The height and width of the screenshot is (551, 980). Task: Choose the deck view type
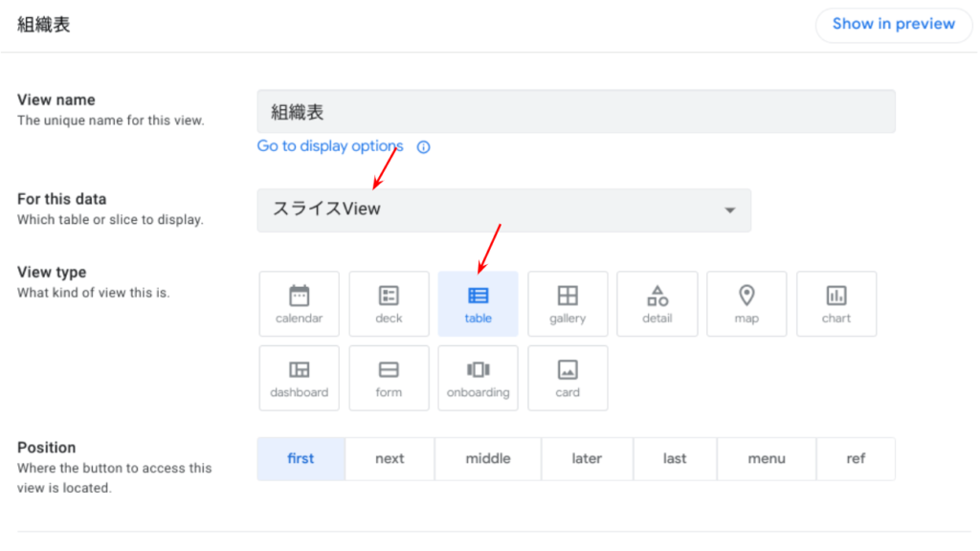(389, 304)
